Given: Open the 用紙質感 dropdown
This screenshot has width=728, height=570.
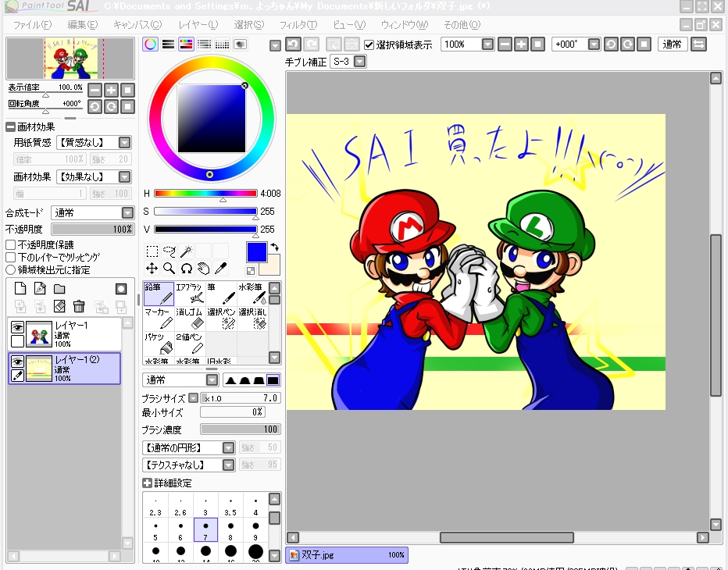Looking at the screenshot, I should [x=94, y=142].
